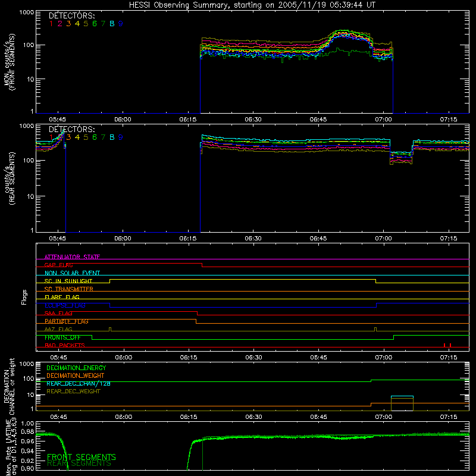Click the GAP_FLAG label
This screenshot has width=476, height=476.
[58, 265]
